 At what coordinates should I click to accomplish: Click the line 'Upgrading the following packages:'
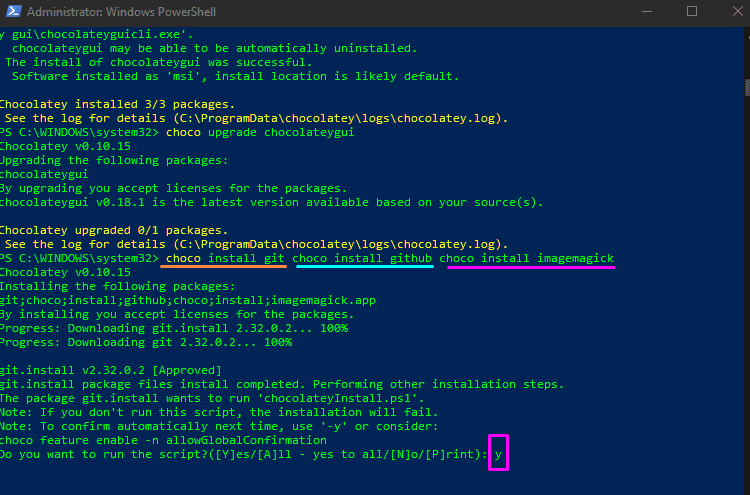click(x=114, y=160)
